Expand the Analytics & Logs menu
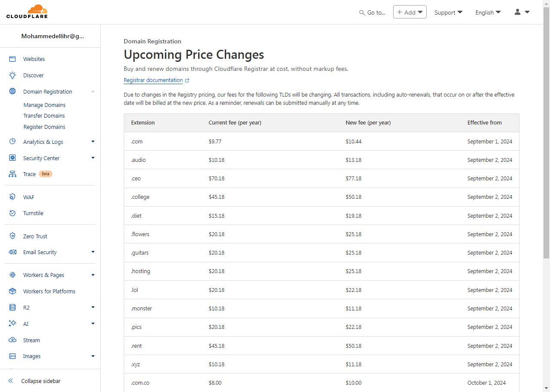Screen dimensions: 550x392 [93, 142]
